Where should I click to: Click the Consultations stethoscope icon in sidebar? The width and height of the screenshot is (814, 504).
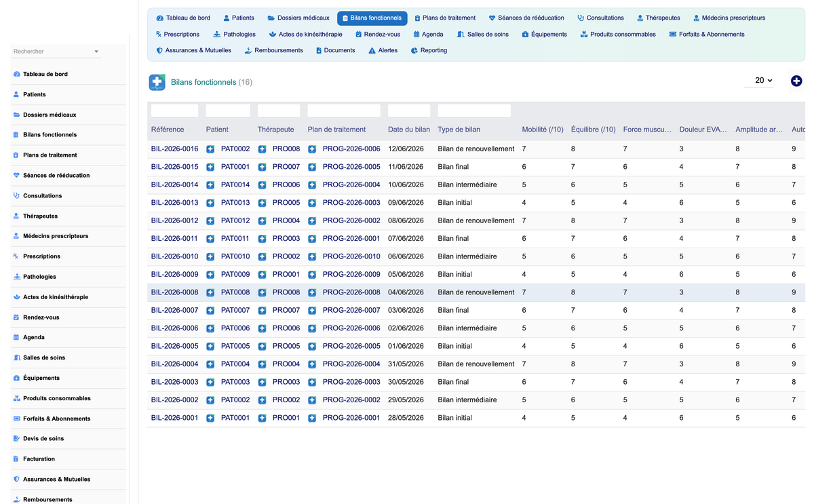16,195
